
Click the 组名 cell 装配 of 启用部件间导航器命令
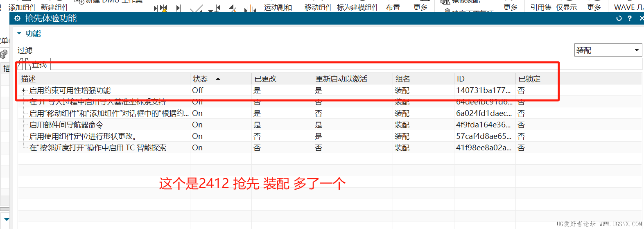[x=402, y=125]
